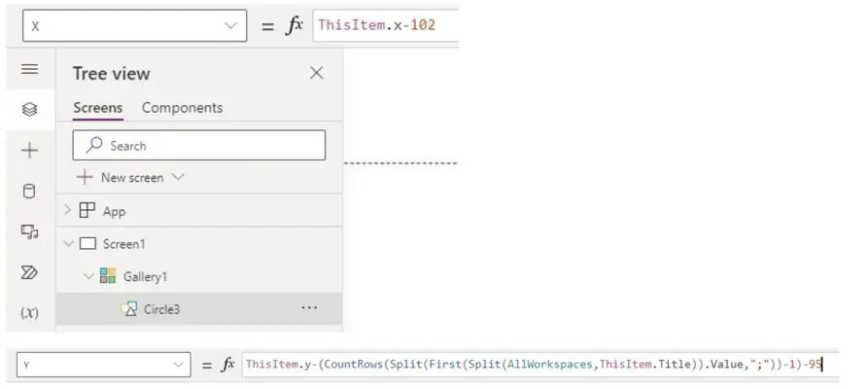The image size is (868, 389).
Task: Click the fx icon beside the Y formula
Action: 227,364
